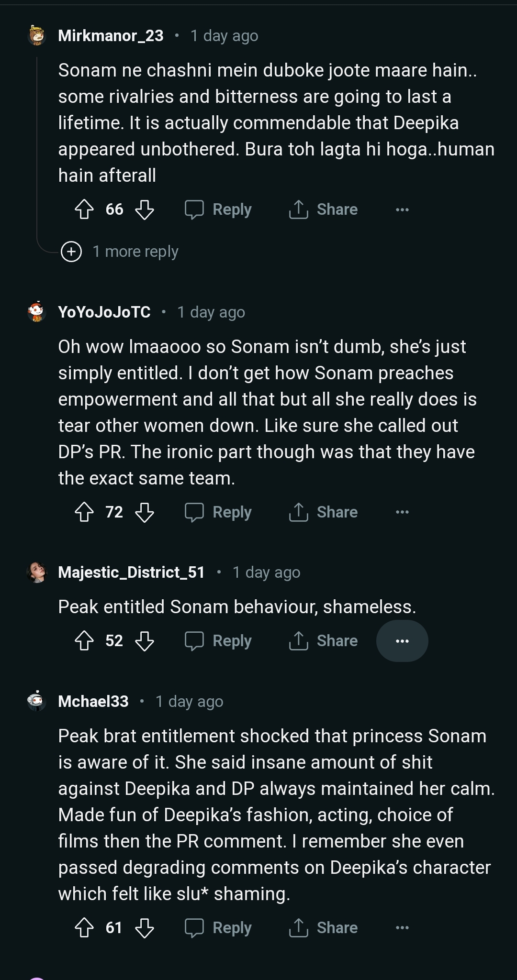Open more options on Mchael33's comment
This screenshot has width=517, height=980.
(x=402, y=928)
